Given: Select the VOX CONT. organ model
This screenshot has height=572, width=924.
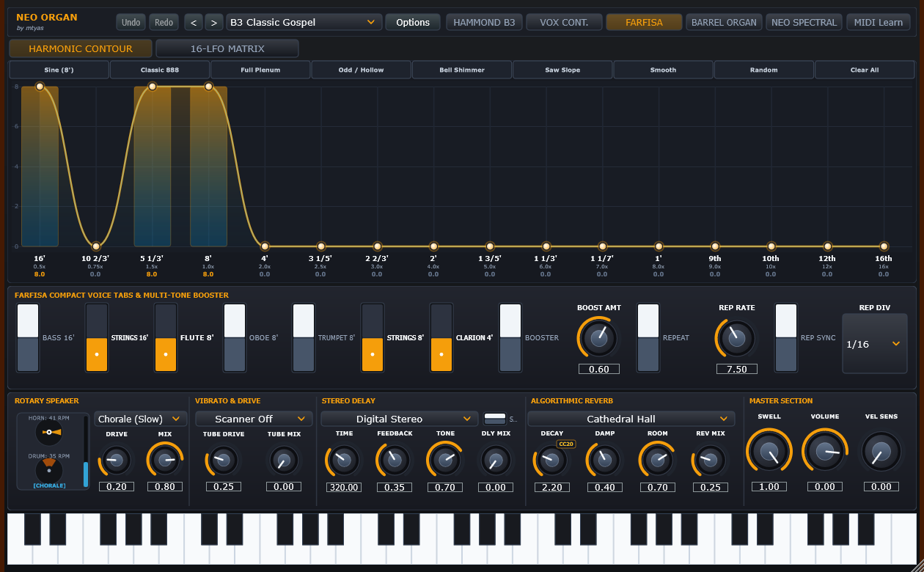Looking at the screenshot, I should 564,22.
